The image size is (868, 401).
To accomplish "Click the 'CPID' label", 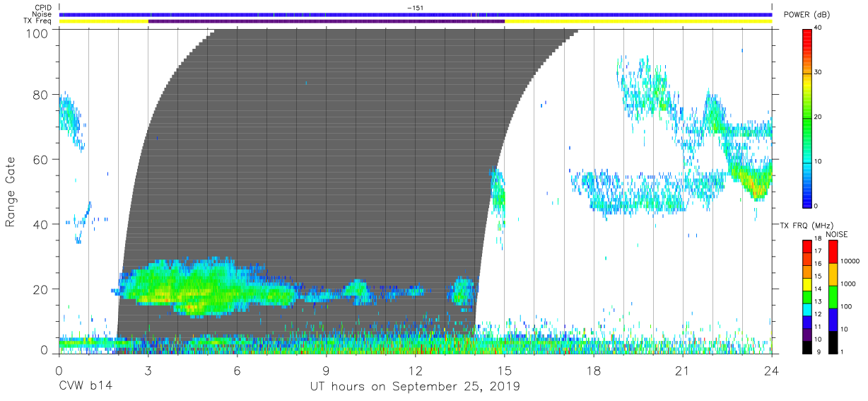I will tap(43, 8).
